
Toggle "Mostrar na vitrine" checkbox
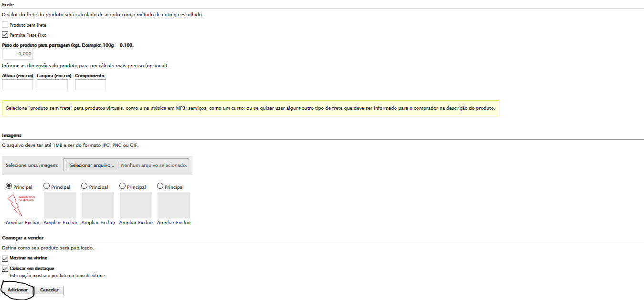(5, 258)
